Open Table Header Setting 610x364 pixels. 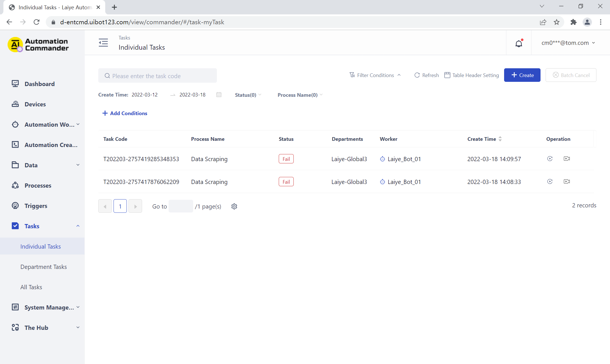472,75
